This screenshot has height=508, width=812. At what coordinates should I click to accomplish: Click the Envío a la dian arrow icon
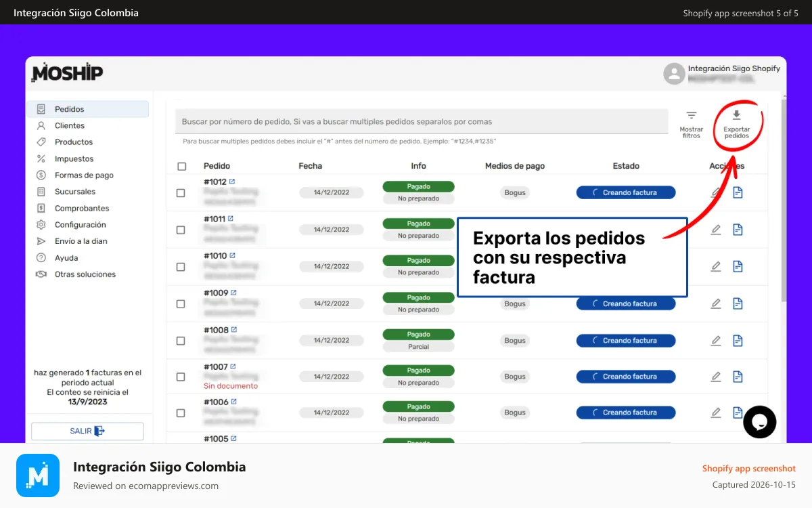point(41,241)
